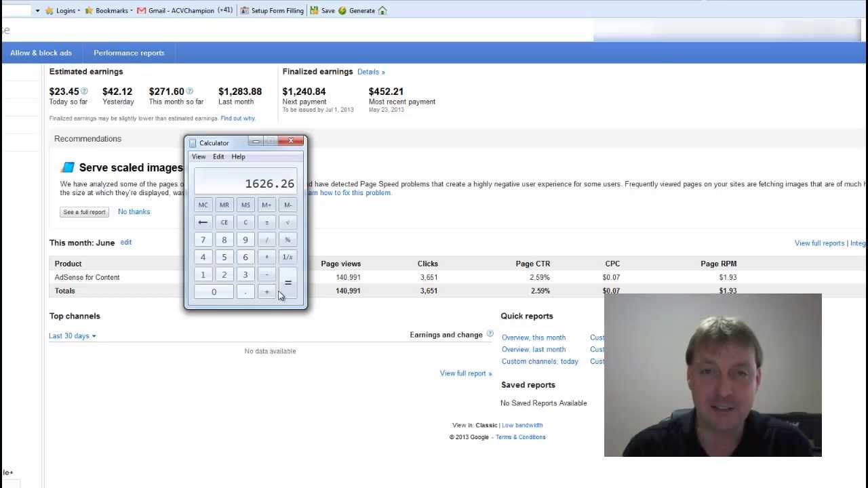Image resolution: width=868 pixels, height=488 pixels.
Task: Click Calculator MC memory clear key
Action: pos(203,205)
